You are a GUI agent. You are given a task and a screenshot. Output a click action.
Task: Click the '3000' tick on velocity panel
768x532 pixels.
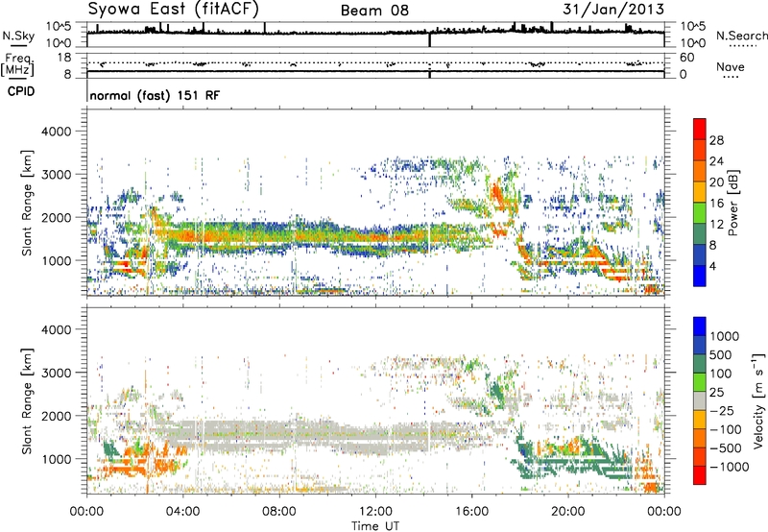pos(56,373)
